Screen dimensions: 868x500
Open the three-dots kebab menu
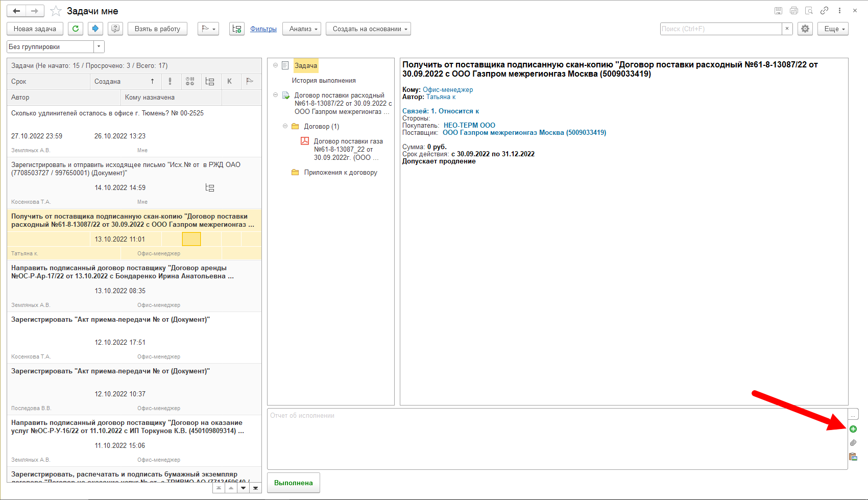(839, 10)
